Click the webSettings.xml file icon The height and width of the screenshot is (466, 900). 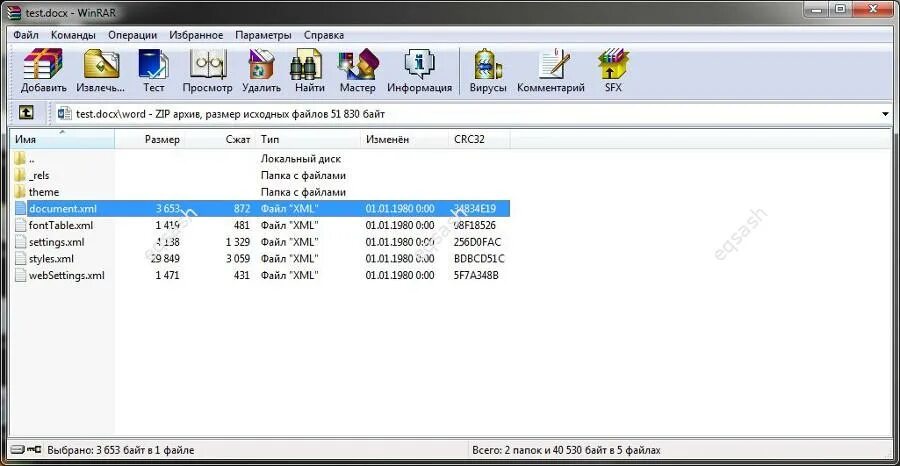coord(20,275)
